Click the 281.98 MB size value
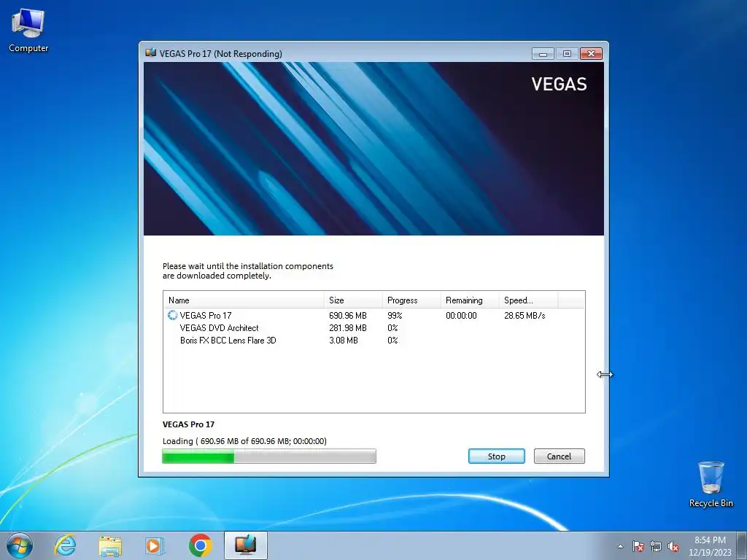This screenshot has height=560, width=747. pos(348,327)
